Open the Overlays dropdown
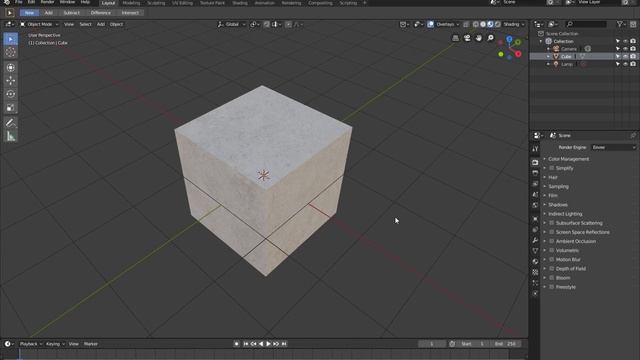 (x=447, y=24)
